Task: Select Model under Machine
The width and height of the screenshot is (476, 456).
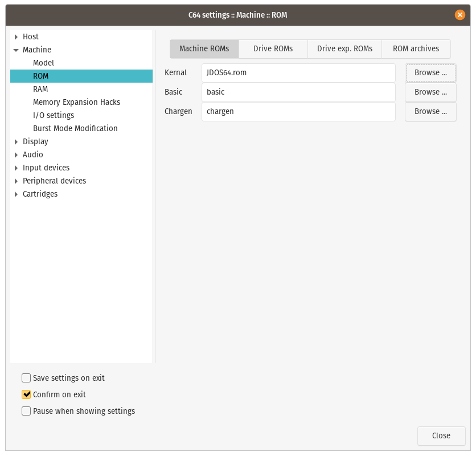Action: point(43,63)
